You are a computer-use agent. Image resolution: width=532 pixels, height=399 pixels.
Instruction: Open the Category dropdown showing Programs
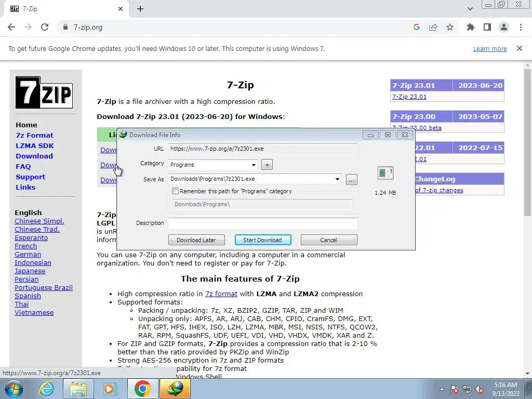(x=212, y=165)
